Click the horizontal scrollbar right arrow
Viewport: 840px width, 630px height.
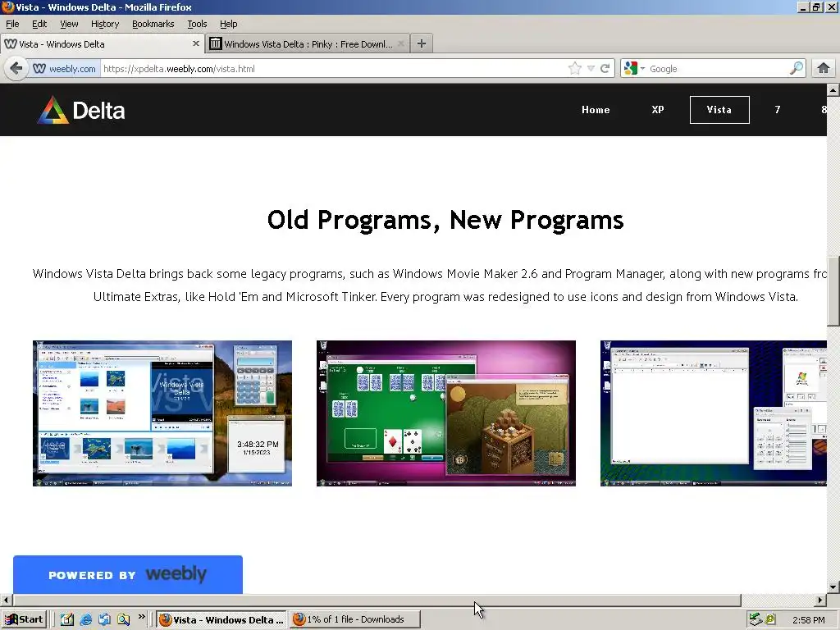(820, 600)
